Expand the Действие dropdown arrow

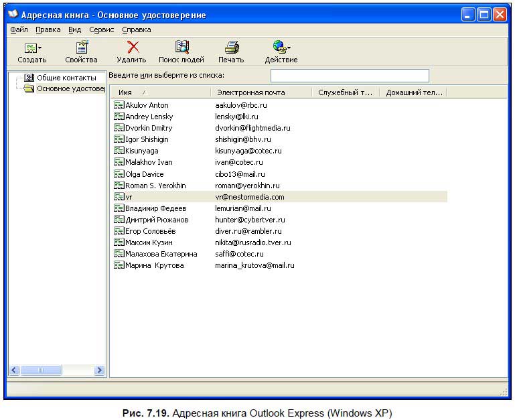coord(289,48)
